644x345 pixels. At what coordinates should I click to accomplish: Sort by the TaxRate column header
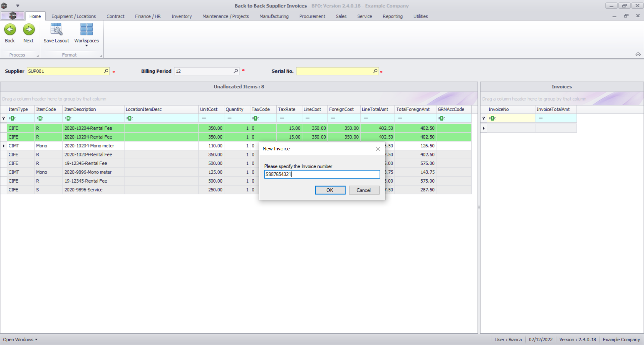click(289, 110)
